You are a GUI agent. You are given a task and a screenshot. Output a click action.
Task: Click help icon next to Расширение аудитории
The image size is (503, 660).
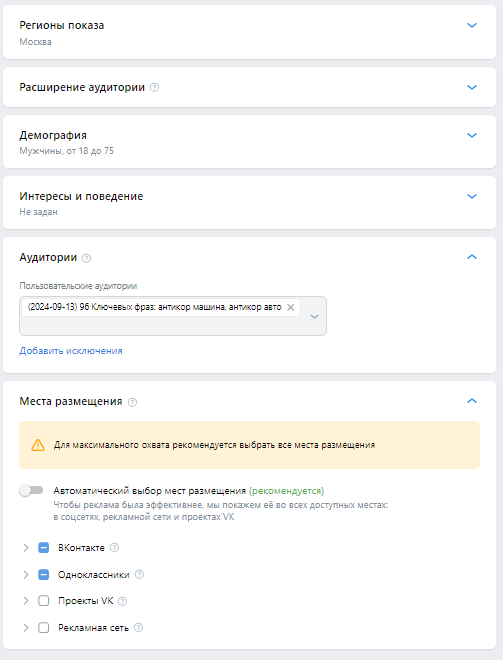[154, 88]
